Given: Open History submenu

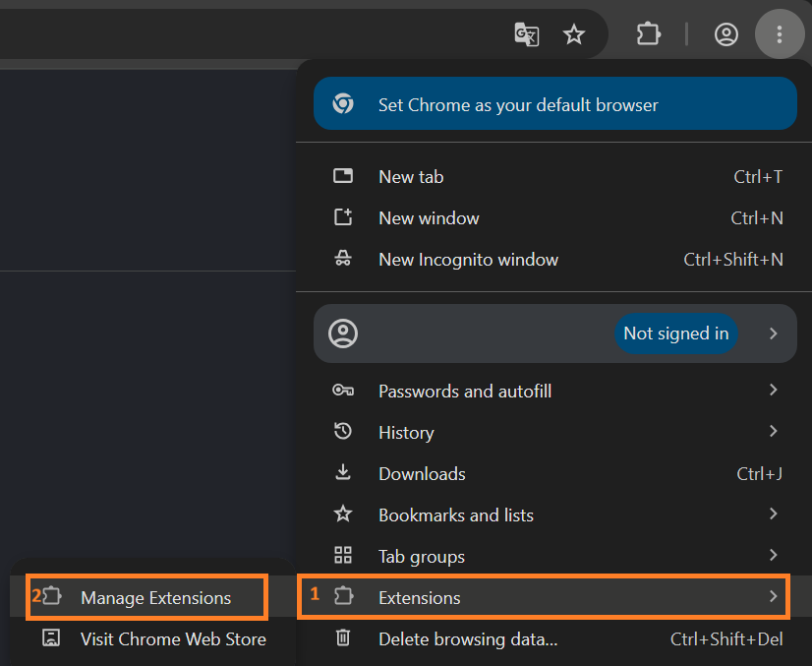Looking at the screenshot, I should 556,432.
